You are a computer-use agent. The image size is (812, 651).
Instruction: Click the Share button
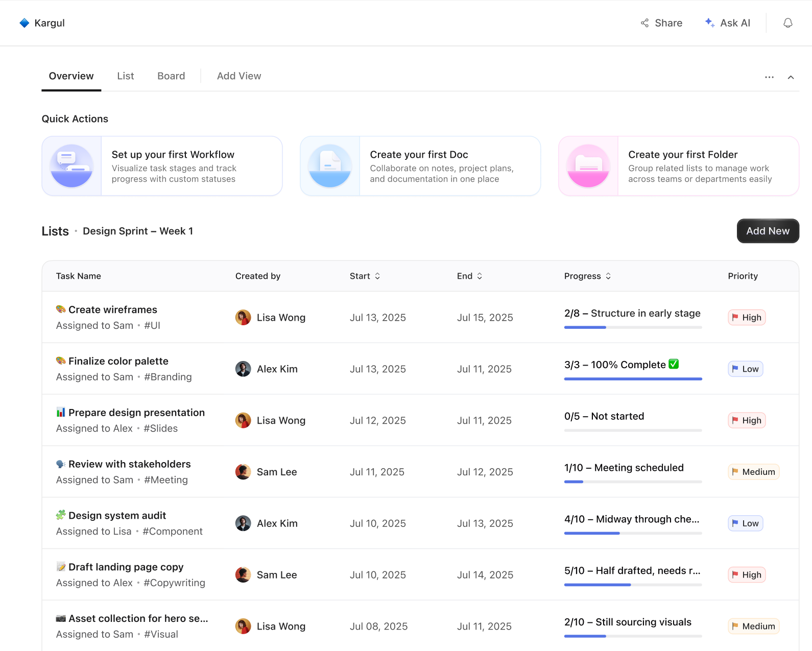pos(661,23)
